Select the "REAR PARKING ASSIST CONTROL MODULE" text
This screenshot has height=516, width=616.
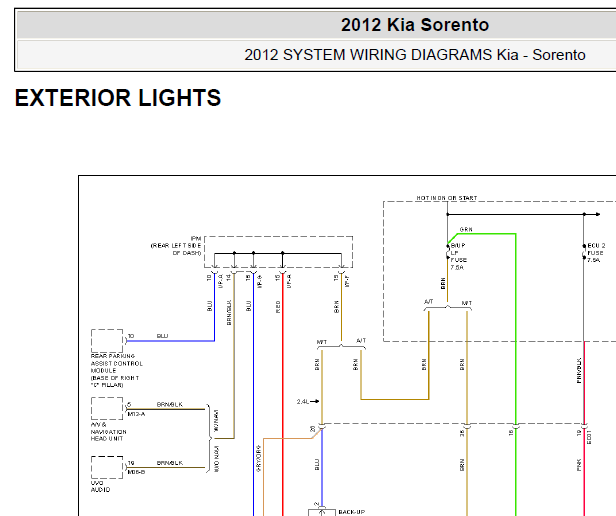coord(117,371)
